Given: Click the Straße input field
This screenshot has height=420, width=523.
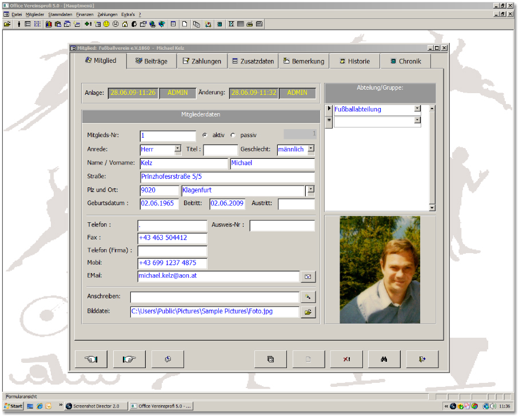Looking at the screenshot, I should click(227, 177).
